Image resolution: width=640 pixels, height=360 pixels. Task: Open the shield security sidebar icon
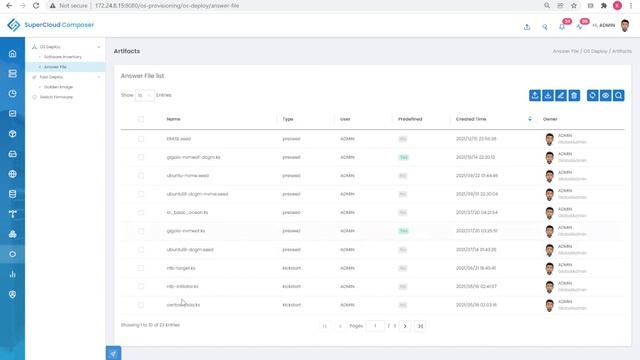(13, 294)
